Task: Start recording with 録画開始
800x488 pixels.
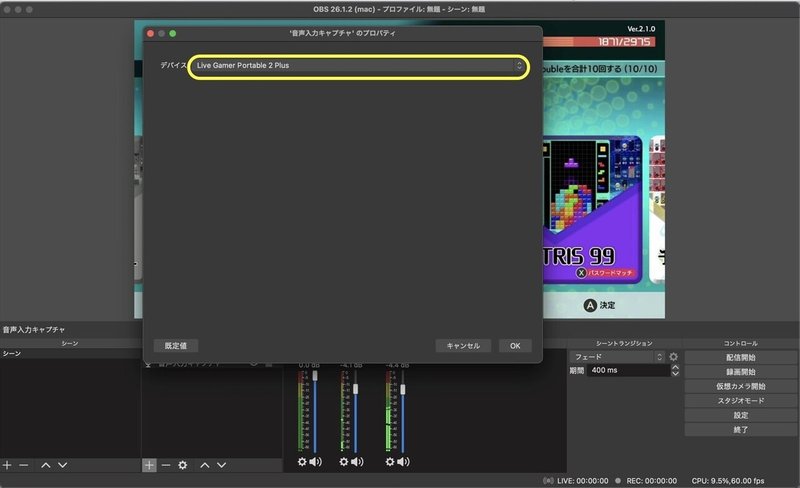Action: [x=741, y=372]
